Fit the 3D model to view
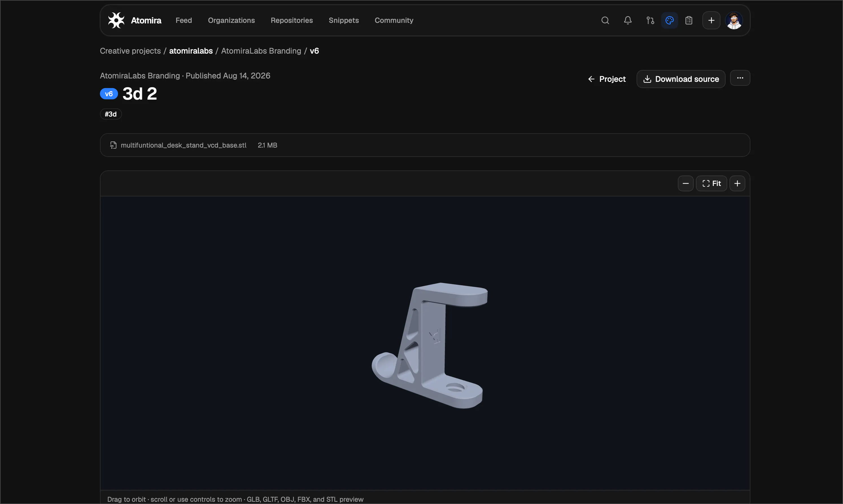The height and width of the screenshot is (504, 843). pos(711,183)
